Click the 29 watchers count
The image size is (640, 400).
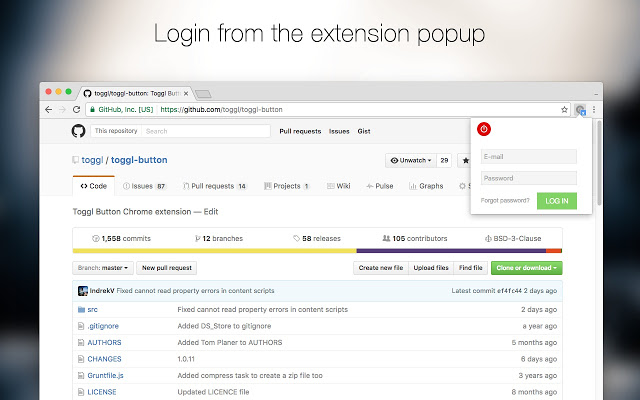(444, 160)
